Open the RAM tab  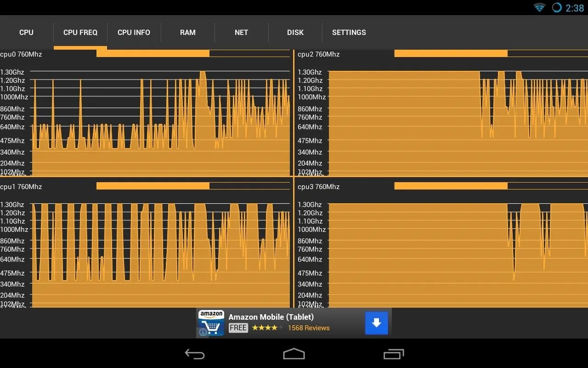click(x=188, y=33)
